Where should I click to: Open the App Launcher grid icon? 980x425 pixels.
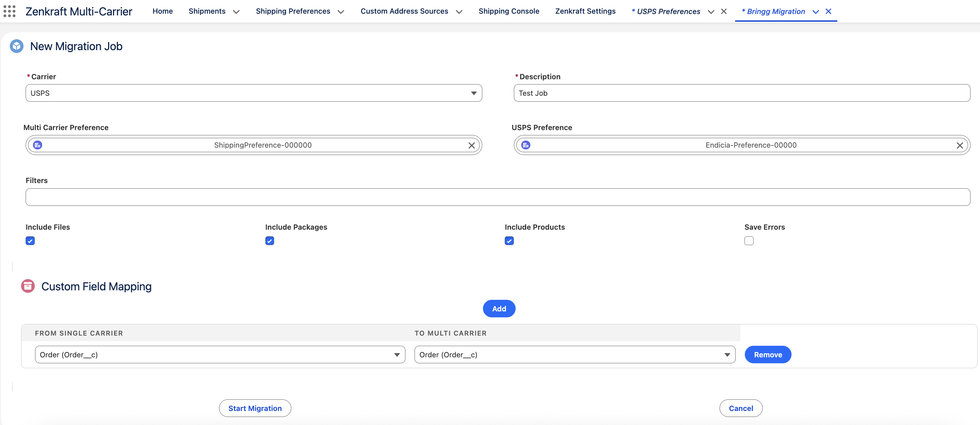(9, 11)
